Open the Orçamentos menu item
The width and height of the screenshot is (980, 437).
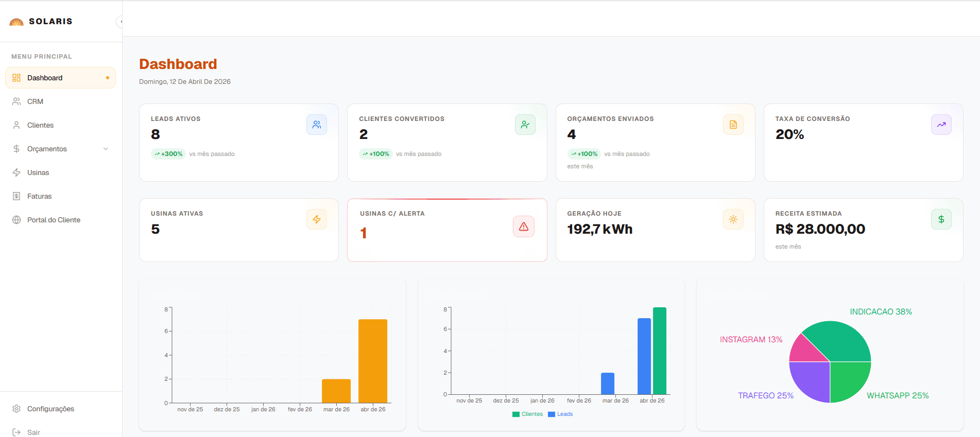coord(60,149)
